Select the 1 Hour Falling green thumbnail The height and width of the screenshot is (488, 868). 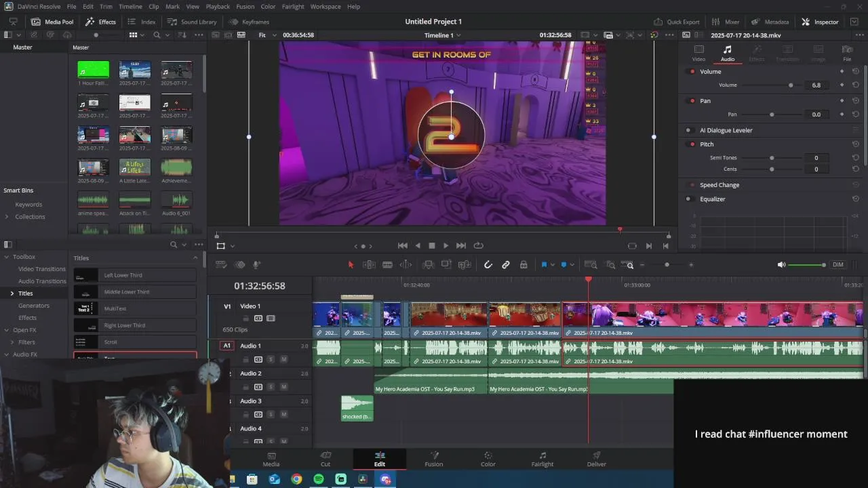tap(93, 69)
